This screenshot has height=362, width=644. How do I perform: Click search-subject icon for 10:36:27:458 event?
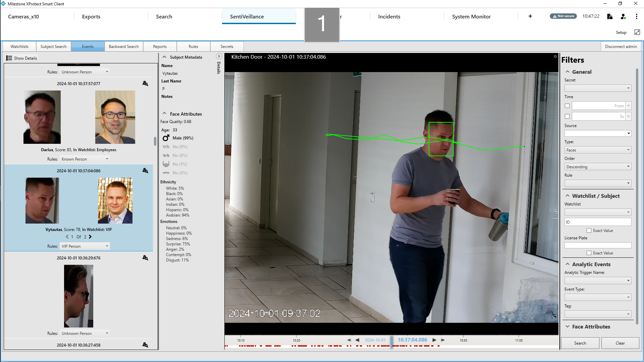click(x=145, y=345)
